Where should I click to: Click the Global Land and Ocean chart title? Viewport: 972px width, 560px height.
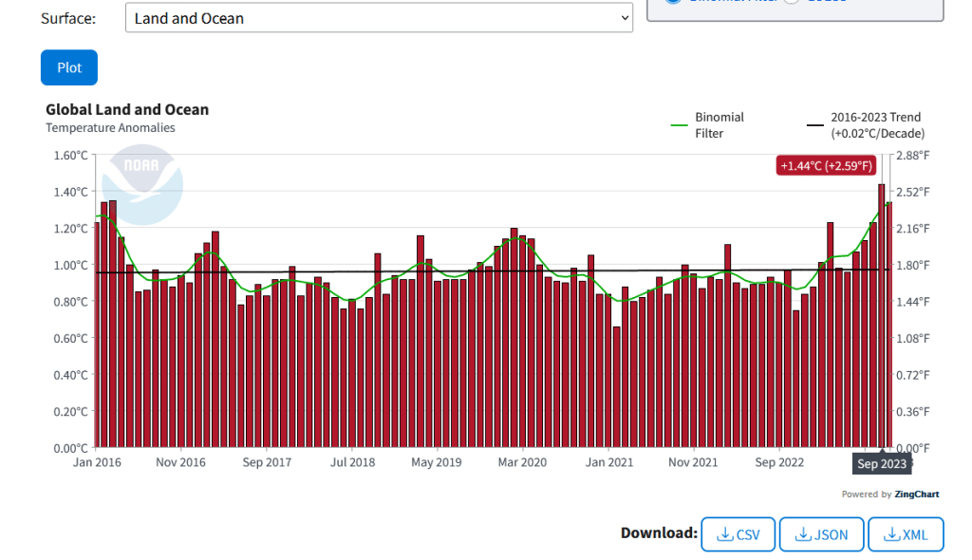point(127,110)
